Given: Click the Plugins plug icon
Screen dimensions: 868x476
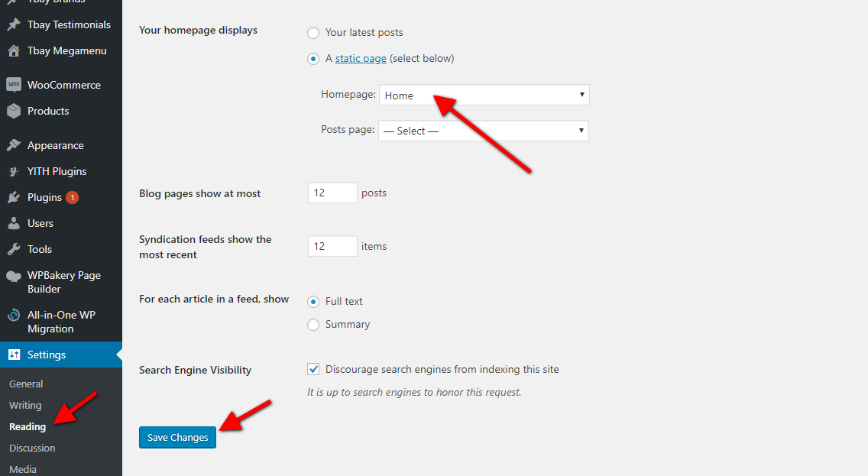Looking at the screenshot, I should [x=13, y=197].
